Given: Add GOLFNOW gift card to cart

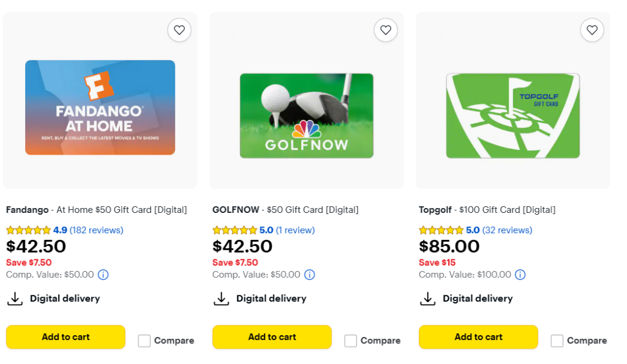Looking at the screenshot, I should (x=272, y=337).
